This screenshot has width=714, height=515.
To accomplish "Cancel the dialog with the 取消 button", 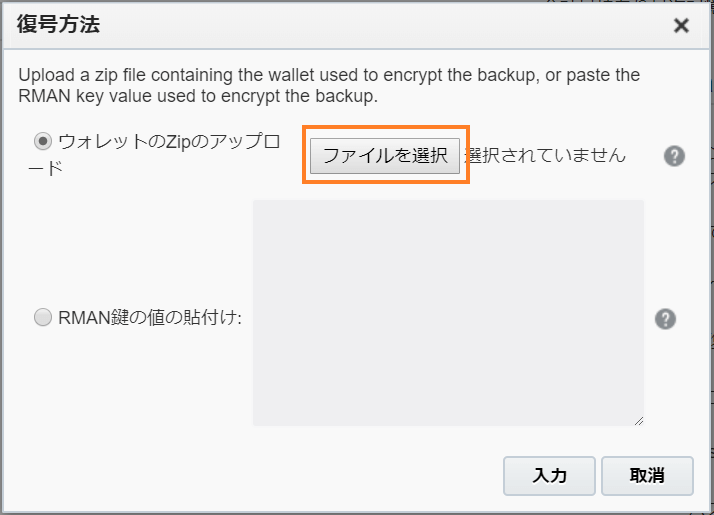I will click(x=647, y=476).
